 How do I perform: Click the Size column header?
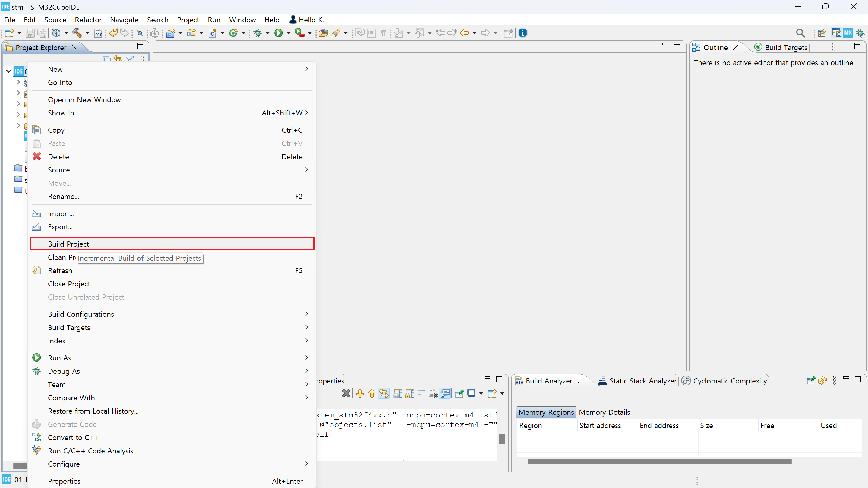click(x=706, y=426)
